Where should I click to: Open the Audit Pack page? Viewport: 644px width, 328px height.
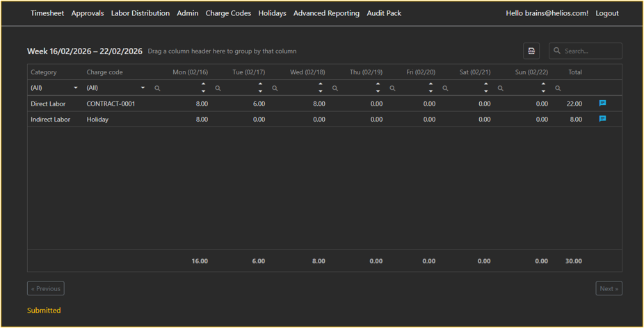click(x=384, y=13)
